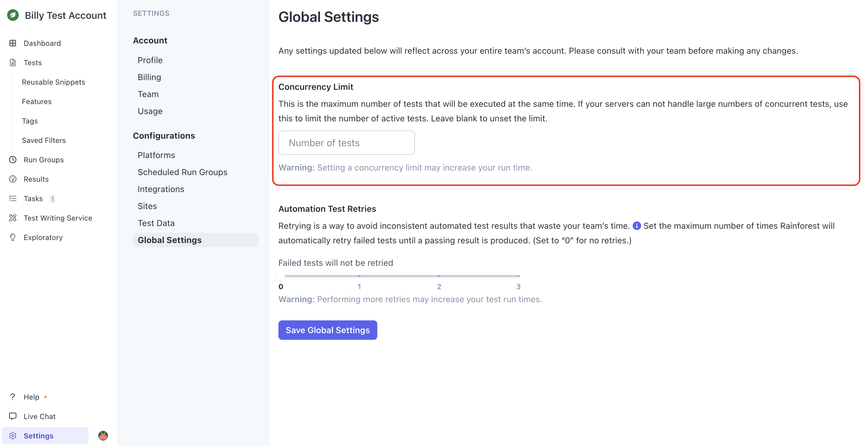Open the Integrations configuration page
868x446 pixels.
click(161, 189)
